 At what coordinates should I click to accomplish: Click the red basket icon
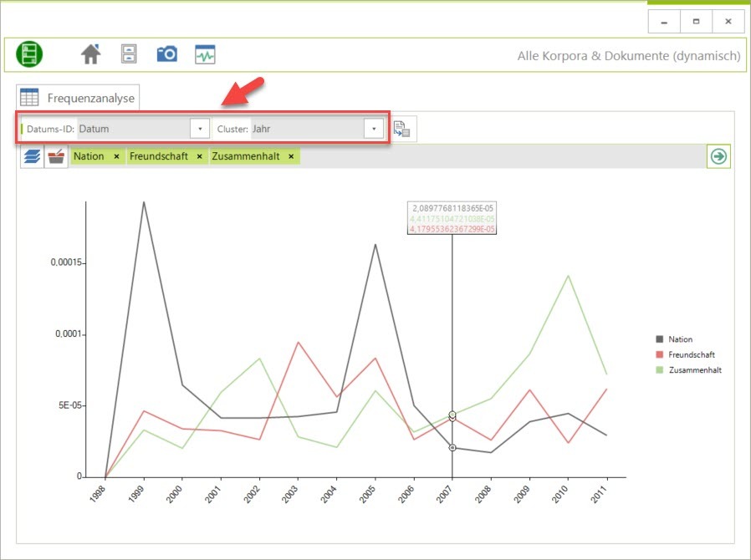56,157
